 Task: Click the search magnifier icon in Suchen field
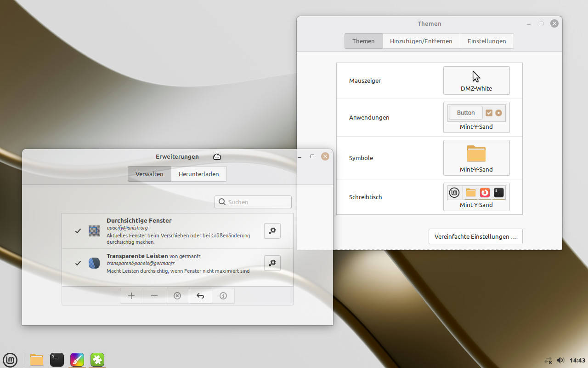click(x=222, y=202)
